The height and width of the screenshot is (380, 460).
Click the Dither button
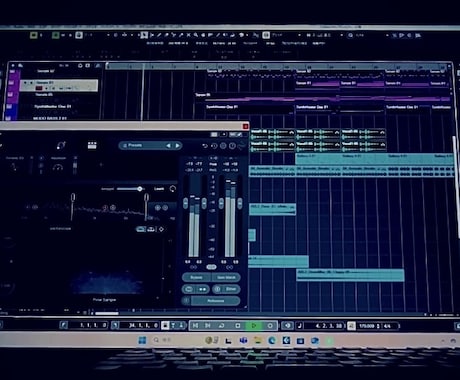[x=231, y=289]
